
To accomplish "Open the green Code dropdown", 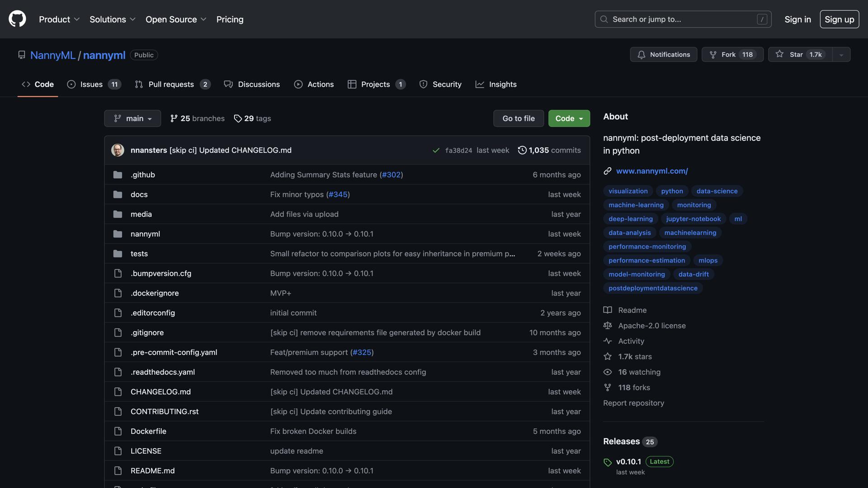I will (x=569, y=118).
